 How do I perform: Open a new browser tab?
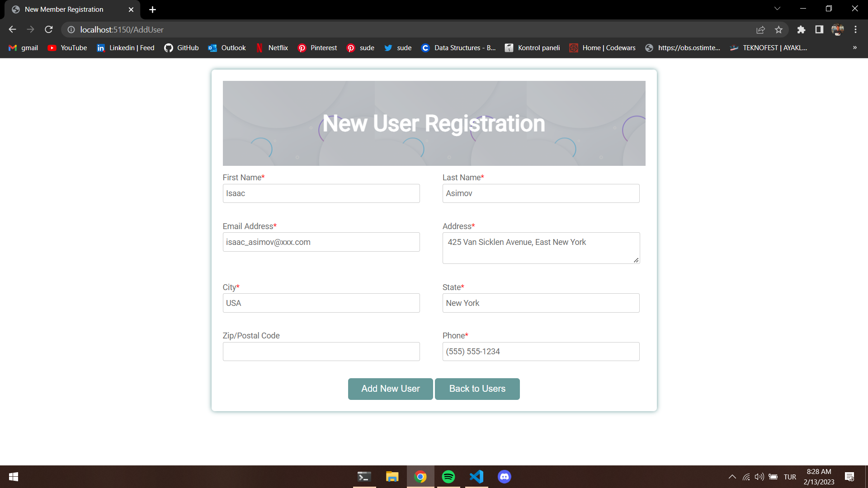(x=152, y=9)
